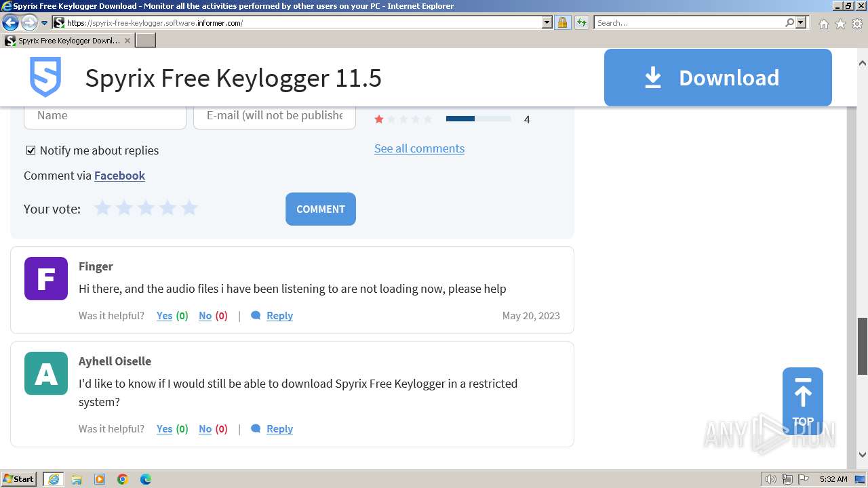Rate one star in Your vote
Image resolution: width=868 pixels, height=488 pixels.
pyautogui.click(x=102, y=208)
